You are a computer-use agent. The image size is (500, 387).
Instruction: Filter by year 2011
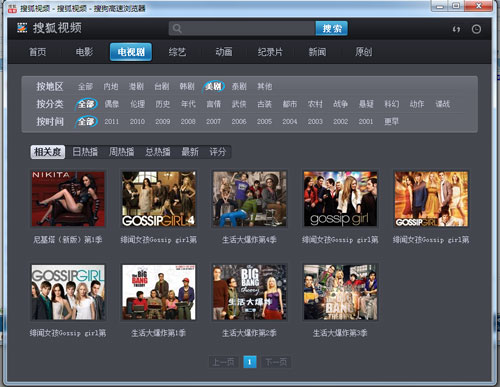click(x=112, y=122)
